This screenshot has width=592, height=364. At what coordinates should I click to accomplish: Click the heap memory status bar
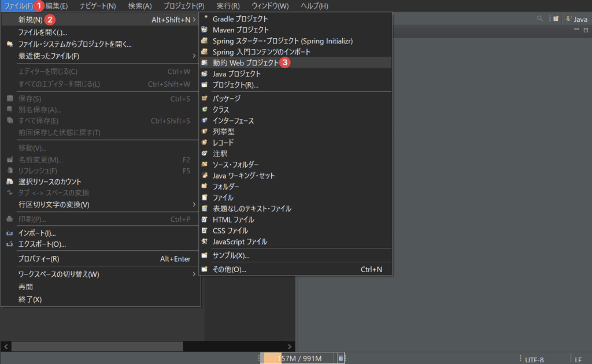tap(297, 359)
